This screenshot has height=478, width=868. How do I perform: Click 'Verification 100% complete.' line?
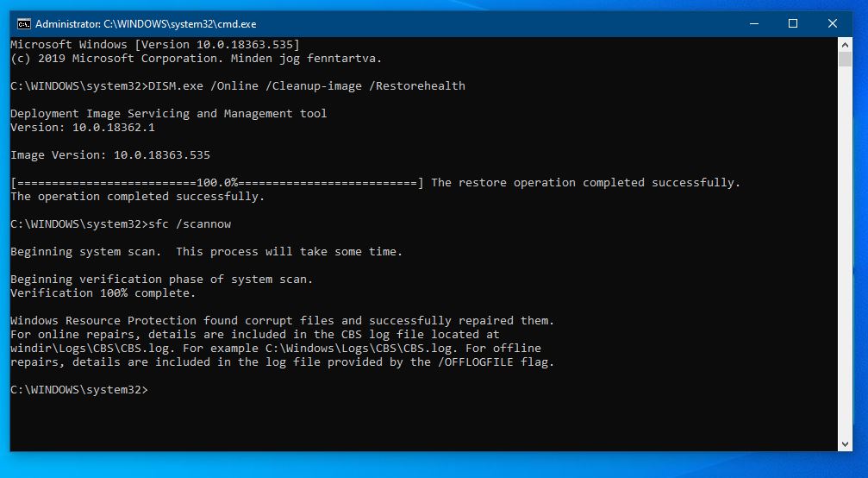(103, 293)
